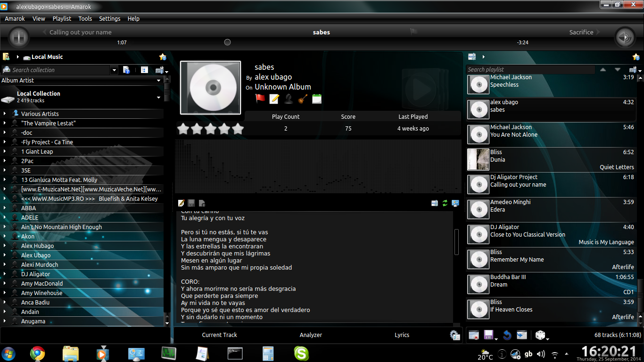Click the save lyrics floppy icon

click(191, 203)
